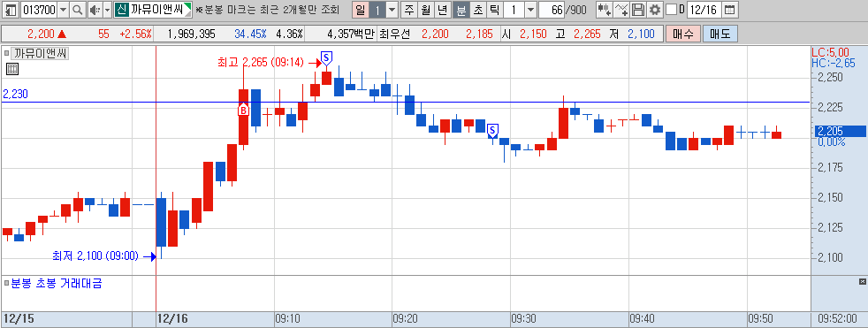Viewport: 868px width, 328px height.
Task: Click the blue 2,230 horizontal price line label
Action: [x=15, y=95]
